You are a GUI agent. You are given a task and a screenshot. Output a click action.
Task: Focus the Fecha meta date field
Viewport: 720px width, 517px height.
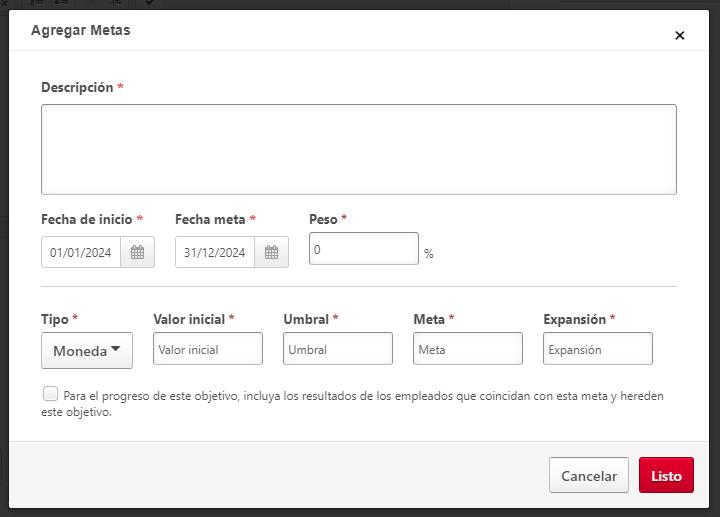click(x=215, y=253)
